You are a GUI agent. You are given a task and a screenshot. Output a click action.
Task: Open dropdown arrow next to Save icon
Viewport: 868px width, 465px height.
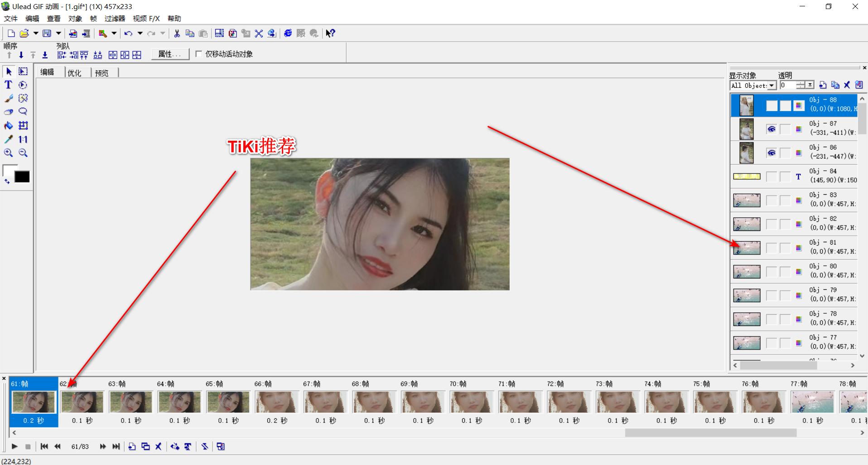58,34
